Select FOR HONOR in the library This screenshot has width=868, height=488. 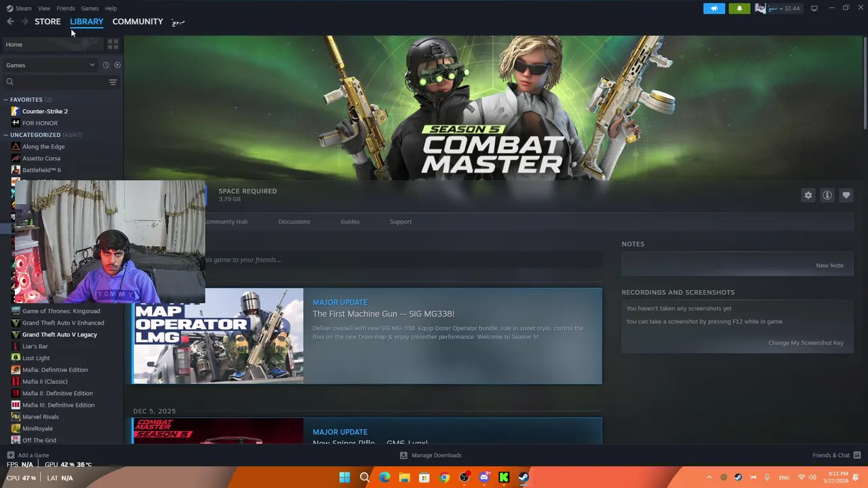40,123
